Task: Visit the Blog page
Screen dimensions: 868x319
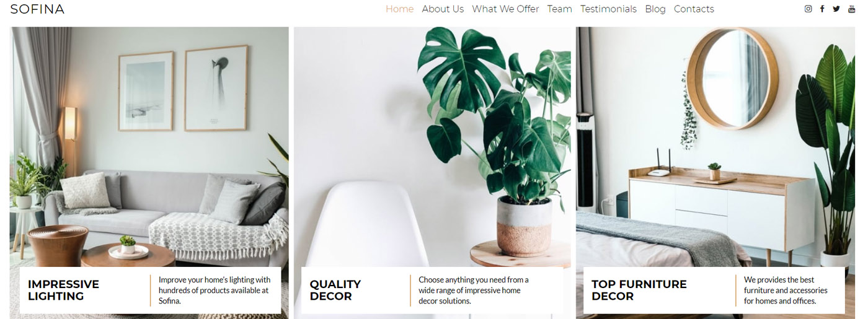Action: click(655, 9)
